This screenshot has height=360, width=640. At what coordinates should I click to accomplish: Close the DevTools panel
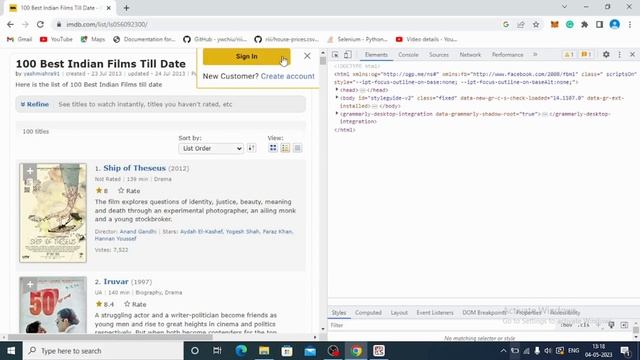pyautogui.click(x=632, y=54)
